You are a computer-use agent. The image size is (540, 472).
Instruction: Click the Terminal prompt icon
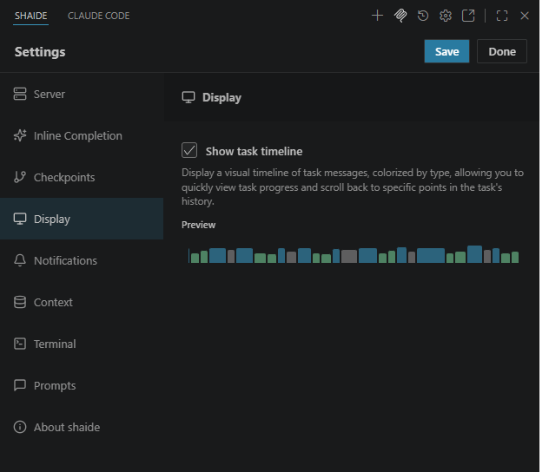pyautogui.click(x=20, y=344)
